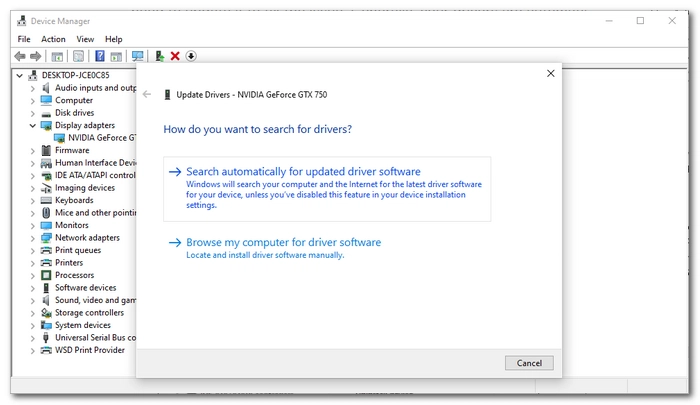Open the Action menu
This screenshot has height=405, width=700.
[53, 39]
